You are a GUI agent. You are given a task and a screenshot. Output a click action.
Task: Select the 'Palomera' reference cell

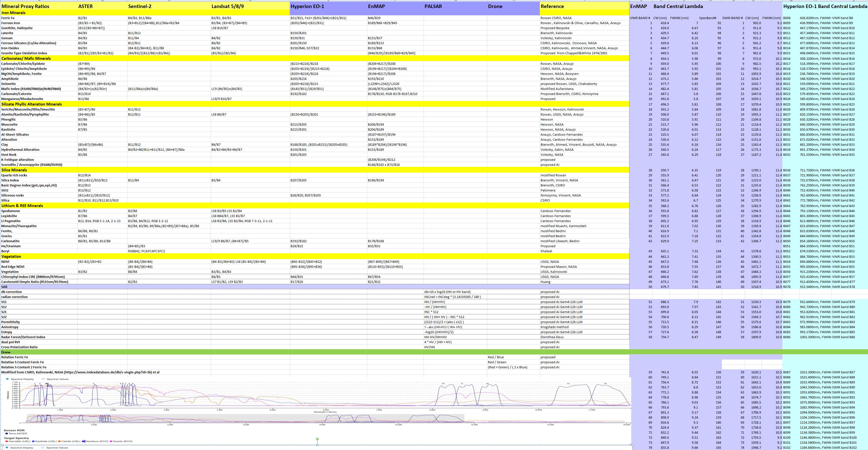coord(585,190)
